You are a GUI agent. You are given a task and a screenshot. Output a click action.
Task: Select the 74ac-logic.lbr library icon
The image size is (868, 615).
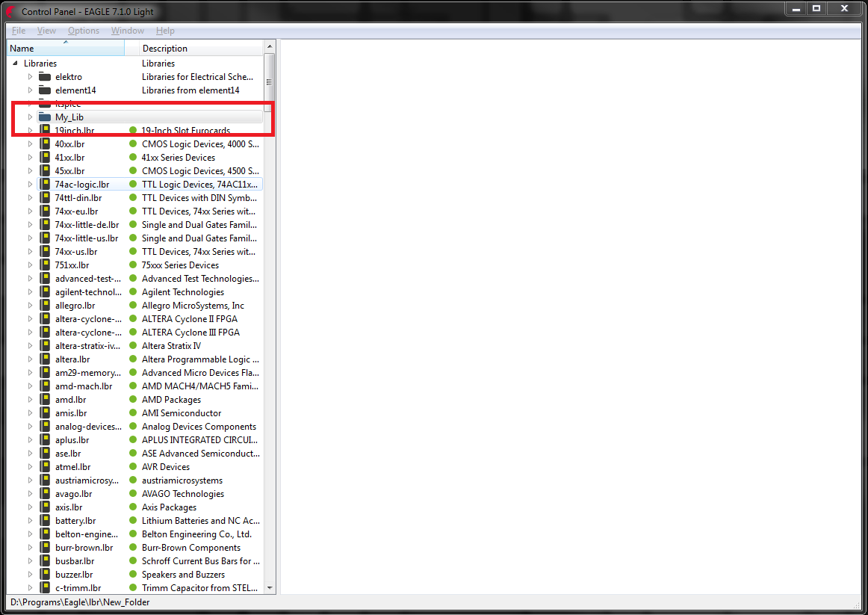(x=45, y=184)
